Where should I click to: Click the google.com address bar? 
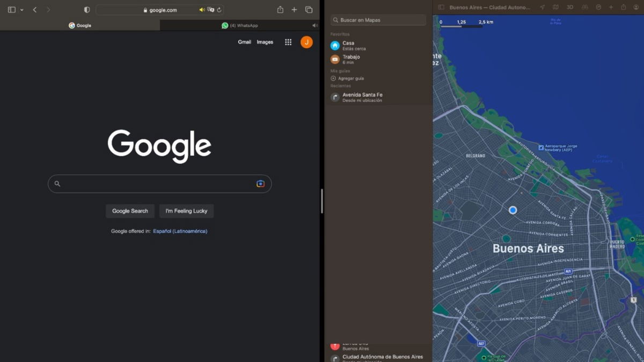click(x=159, y=10)
